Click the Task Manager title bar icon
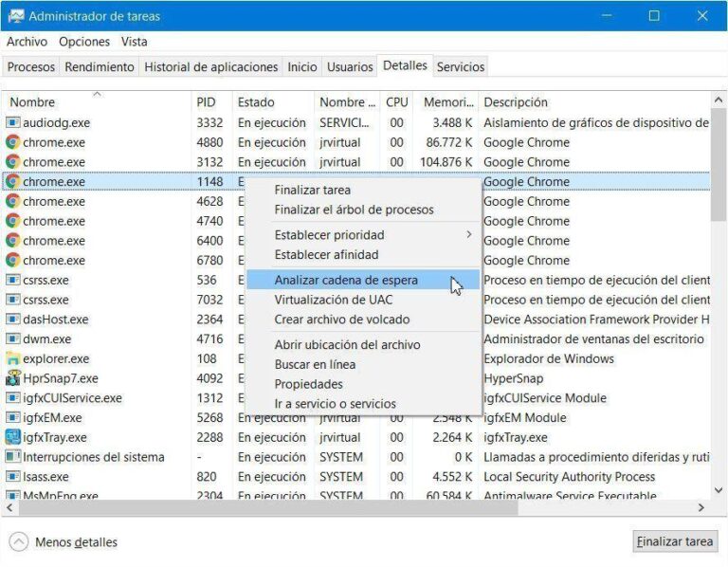Screen dimensions: 728x567 (15, 16)
